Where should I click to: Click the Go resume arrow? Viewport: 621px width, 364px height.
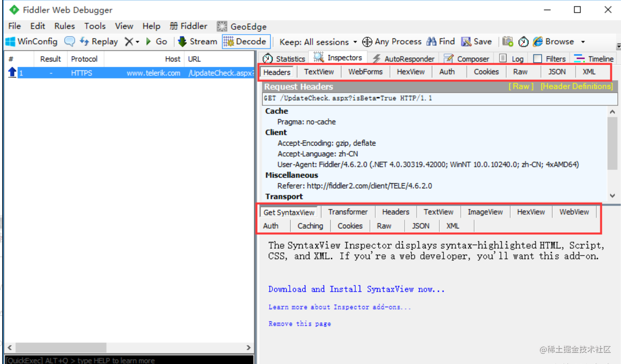tap(156, 42)
